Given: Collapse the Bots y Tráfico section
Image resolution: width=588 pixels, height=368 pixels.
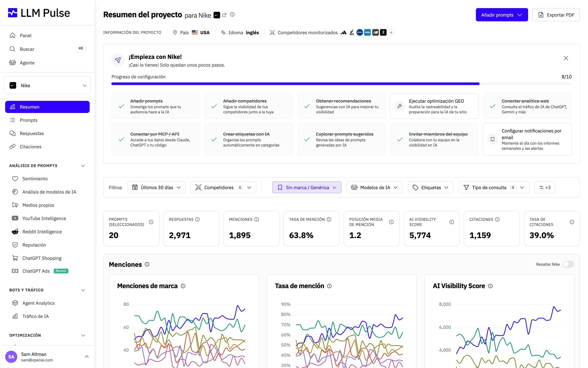Looking at the screenshot, I should (x=83, y=290).
